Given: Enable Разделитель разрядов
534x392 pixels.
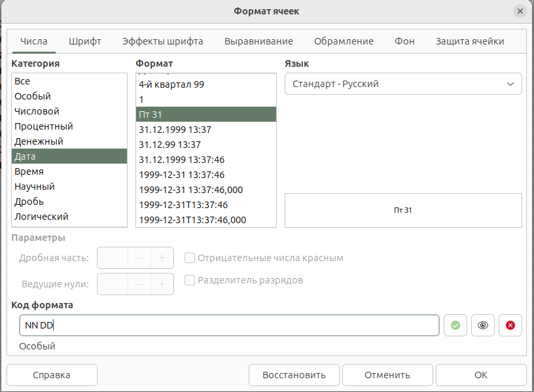Looking at the screenshot, I should tap(190, 279).
